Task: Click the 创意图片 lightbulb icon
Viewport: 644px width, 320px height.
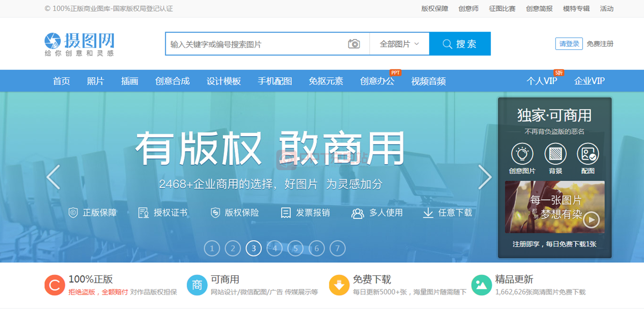Action: click(x=522, y=154)
